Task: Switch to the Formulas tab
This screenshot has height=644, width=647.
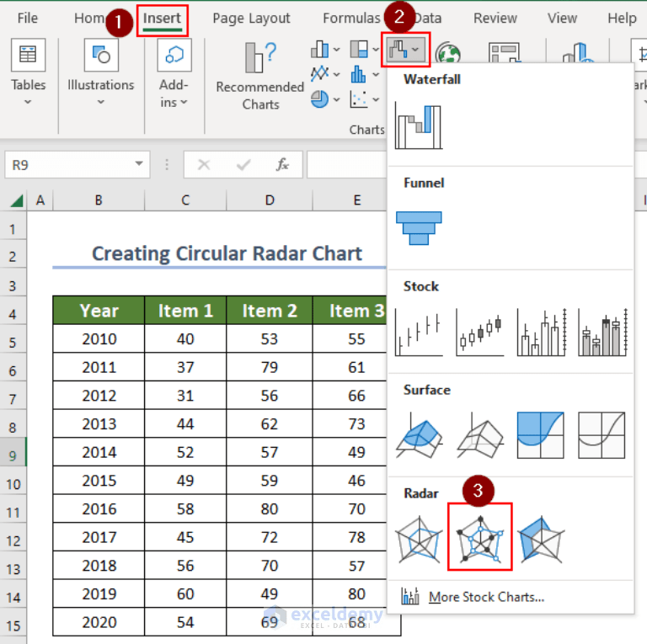Action: 351,19
